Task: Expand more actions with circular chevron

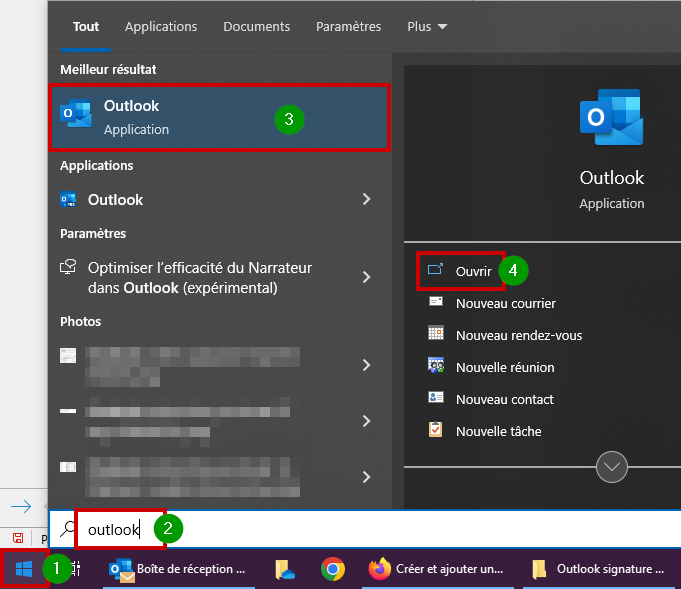Action: click(612, 467)
